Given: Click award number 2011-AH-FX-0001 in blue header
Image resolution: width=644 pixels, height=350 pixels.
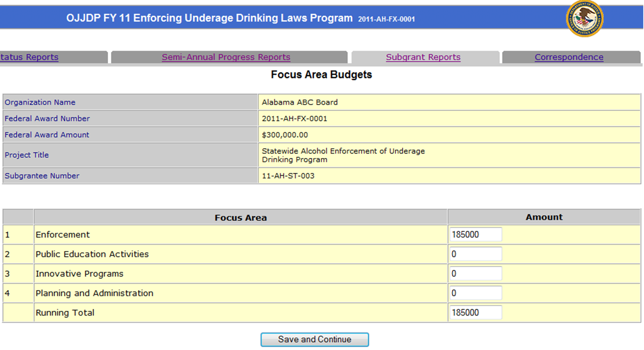Looking at the screenshot, I should point(386,19).
